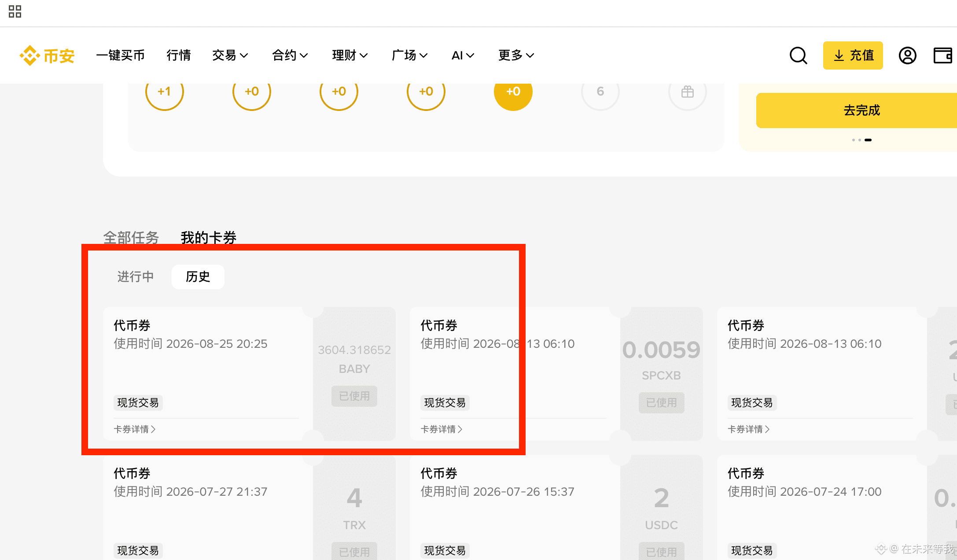Click the Binance 币安 logo
The height and width of the screenshot is (560, 957).
47,55
